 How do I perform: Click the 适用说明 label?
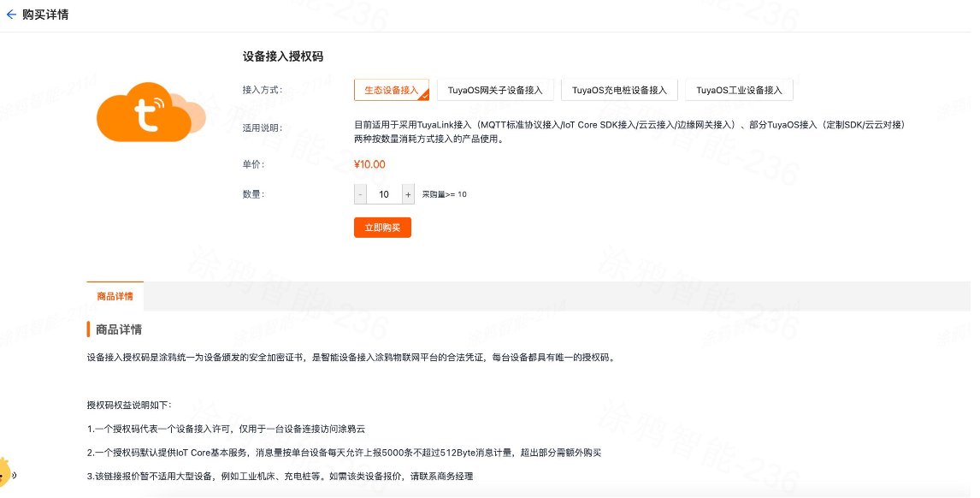point(263,128)
